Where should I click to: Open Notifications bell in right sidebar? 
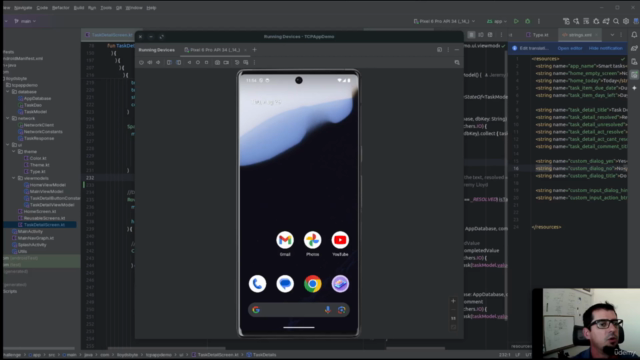[634, 35]
